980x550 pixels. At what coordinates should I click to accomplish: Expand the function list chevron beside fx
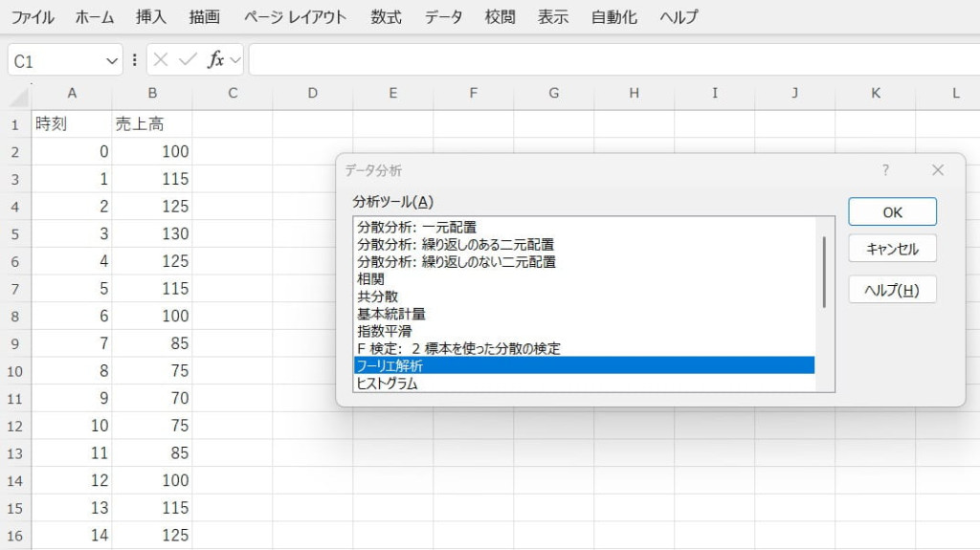click(x=234, y=60)
